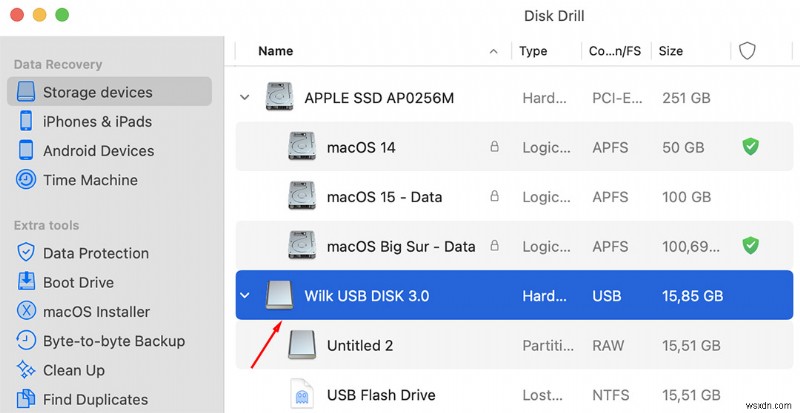
Task: Click the 50 GB size cell
Action: (683, 147)
